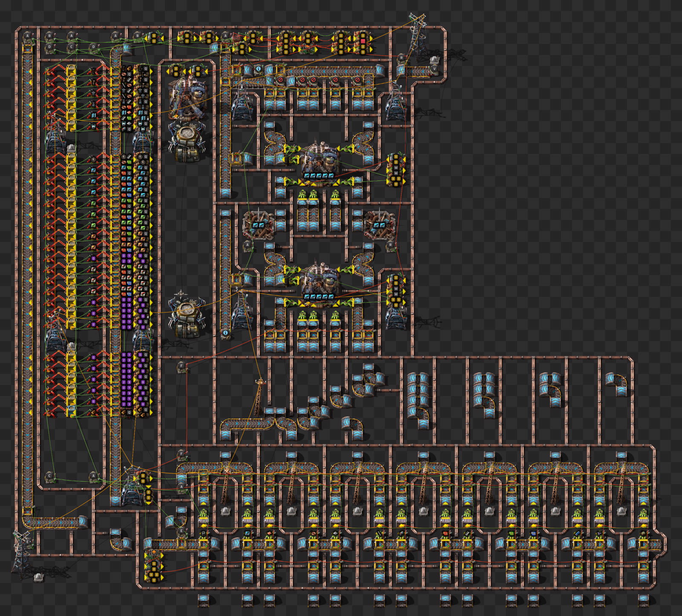This screenshot has width=682, height=616.
Task: Select the A combinator right of the bottom C combinator
Action: (x=94, y=476)
